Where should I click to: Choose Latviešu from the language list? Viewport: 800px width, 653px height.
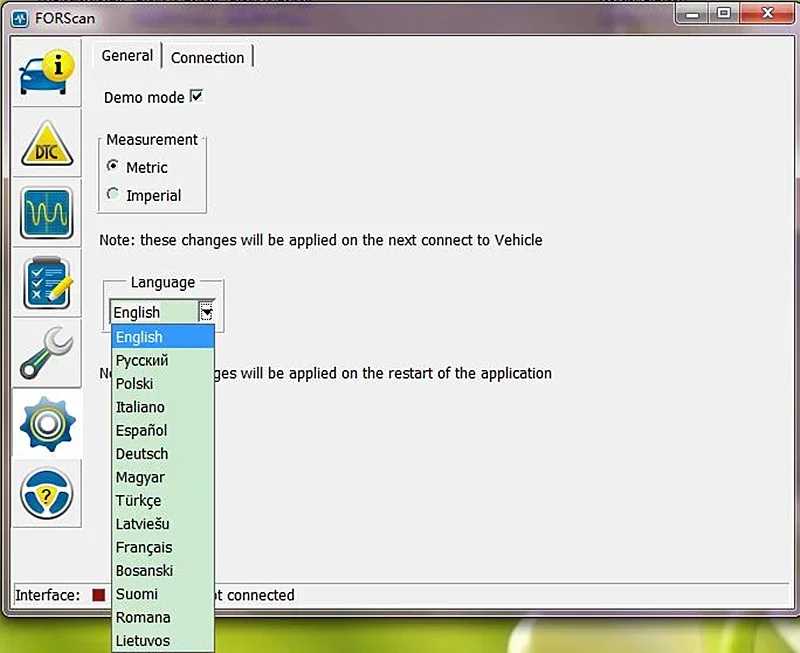coord(163,524)
